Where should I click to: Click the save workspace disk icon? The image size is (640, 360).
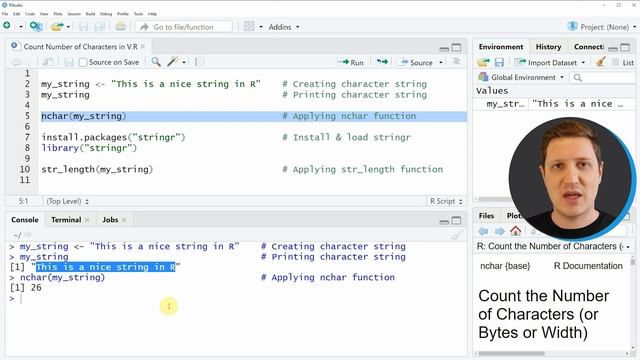[x=499, y=62]
